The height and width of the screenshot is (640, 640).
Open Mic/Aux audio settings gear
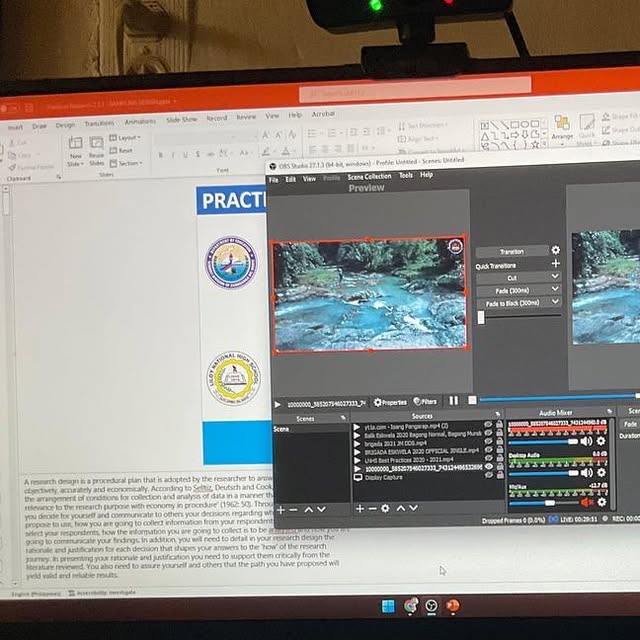pos(602,502)
